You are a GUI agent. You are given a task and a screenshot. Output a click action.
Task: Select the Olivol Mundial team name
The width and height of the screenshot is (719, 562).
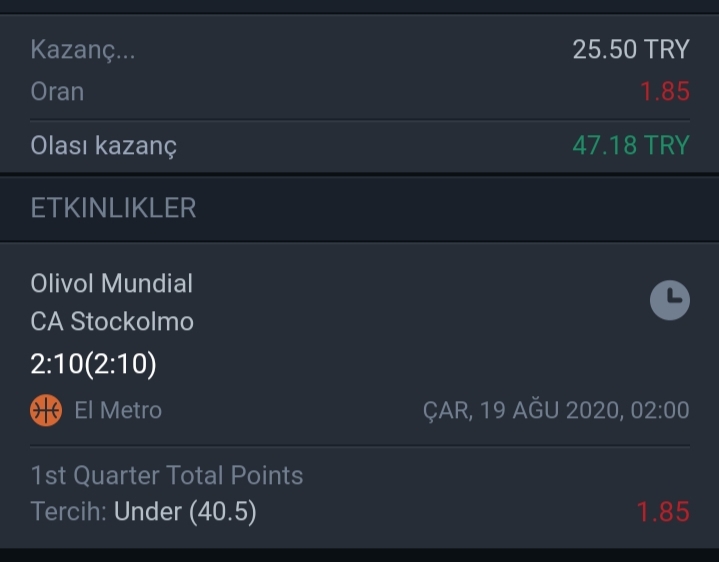pyautogui.click(x=111, y=283)
